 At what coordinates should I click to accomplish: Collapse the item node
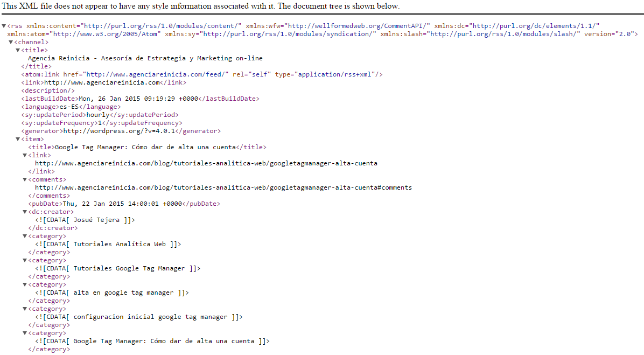click(18, 140)
